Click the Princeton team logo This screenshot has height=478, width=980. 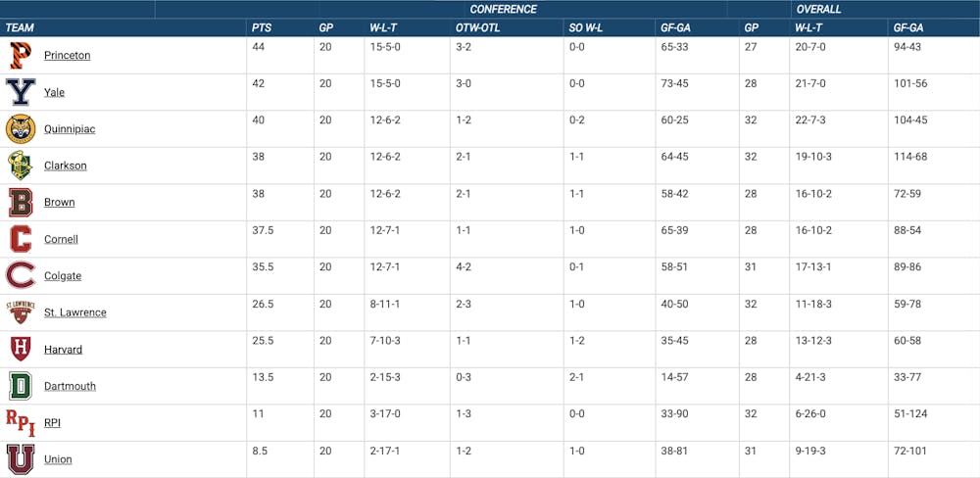click(x=20, y=56)
